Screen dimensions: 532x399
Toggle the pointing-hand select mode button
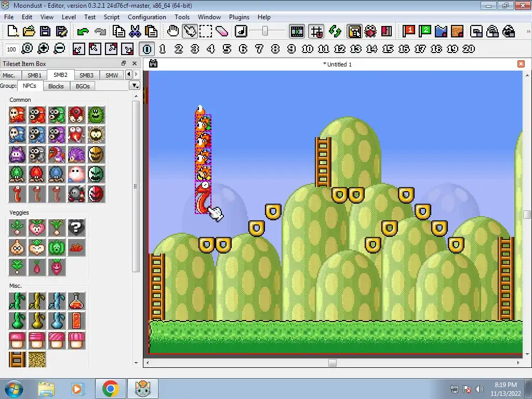pyautogui.click(x=189, y=31)
